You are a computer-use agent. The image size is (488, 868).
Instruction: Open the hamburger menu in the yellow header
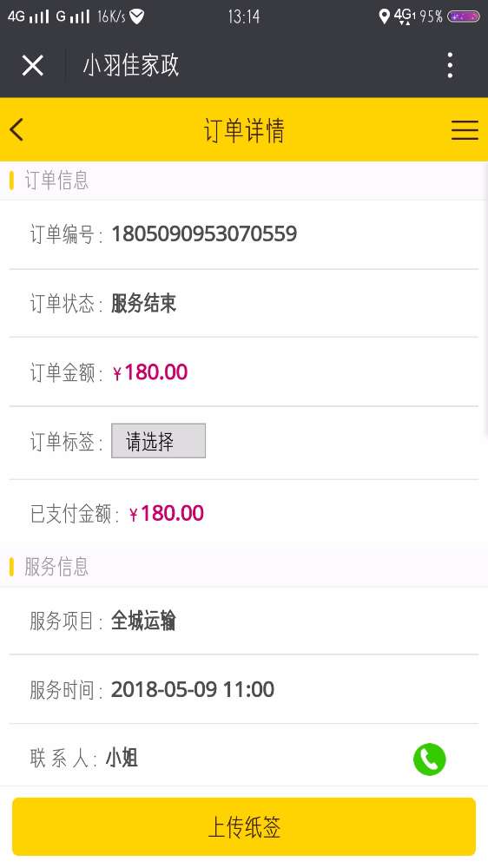[465, 130]
